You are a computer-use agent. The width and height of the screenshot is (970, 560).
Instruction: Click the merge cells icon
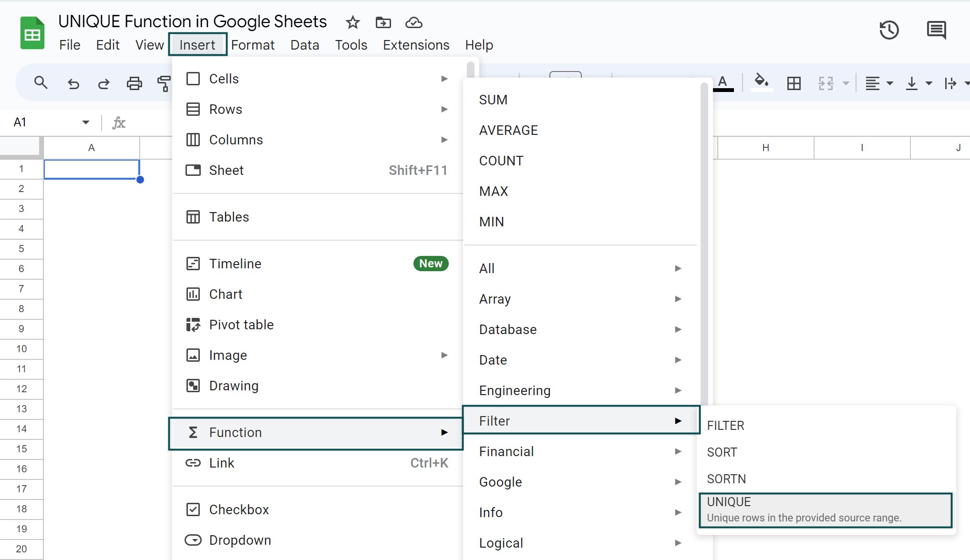[x=826, y=83]
